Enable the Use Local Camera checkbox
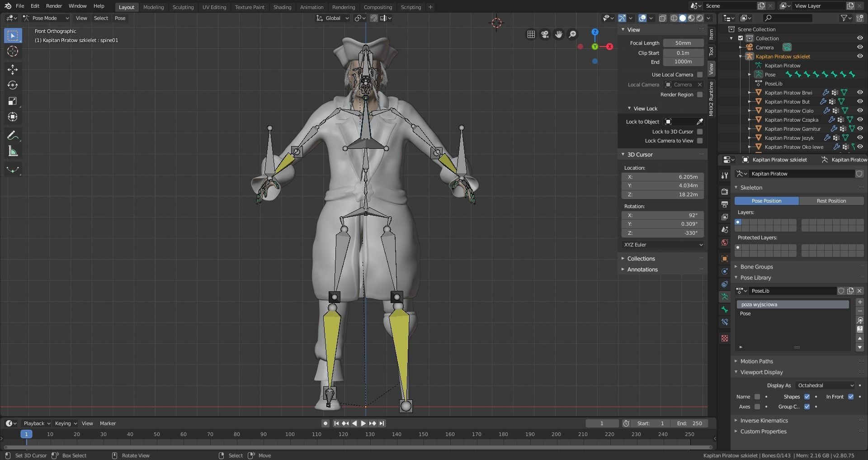The image size is (868, 460). [x=700, y=75]
